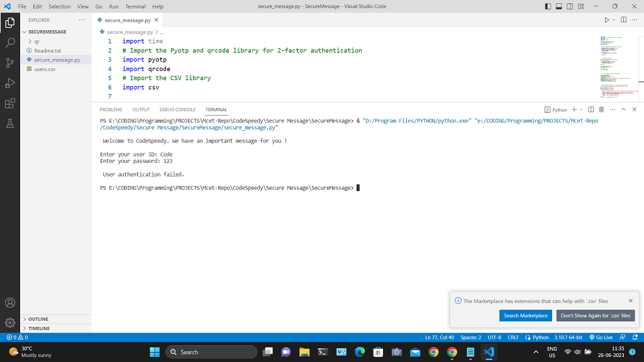Open the Help menu
The width and height of the screenshot is (644, 362).
tap(158, 6)
